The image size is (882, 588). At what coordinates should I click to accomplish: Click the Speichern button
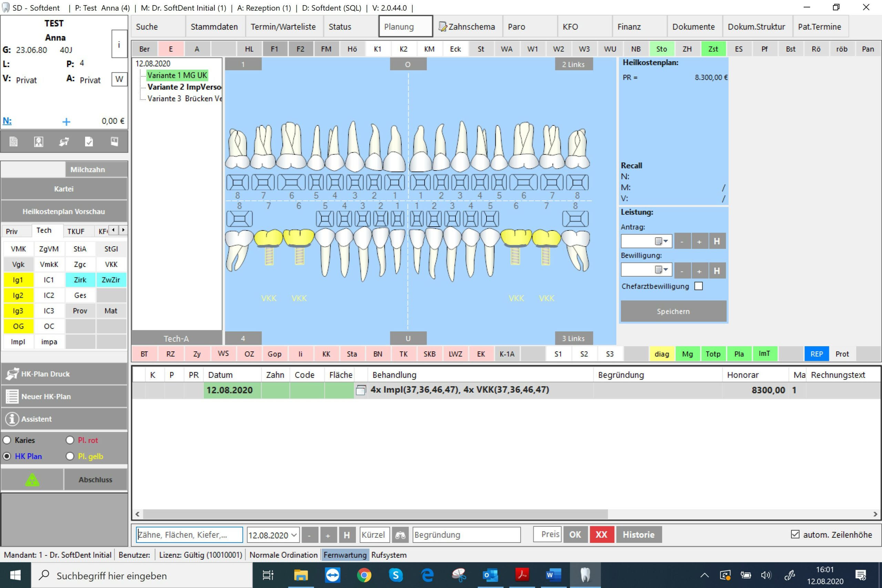pyautogui.click(x=673, y=311)
